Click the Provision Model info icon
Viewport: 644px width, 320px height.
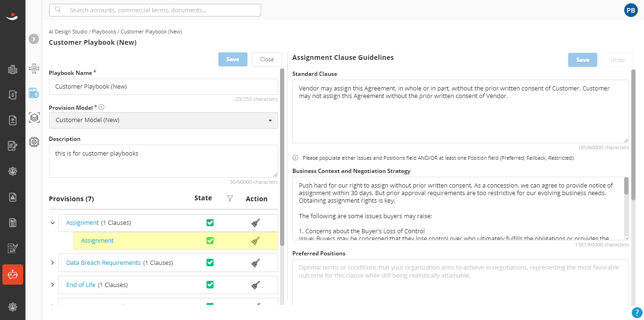click(x=101, y=107)
